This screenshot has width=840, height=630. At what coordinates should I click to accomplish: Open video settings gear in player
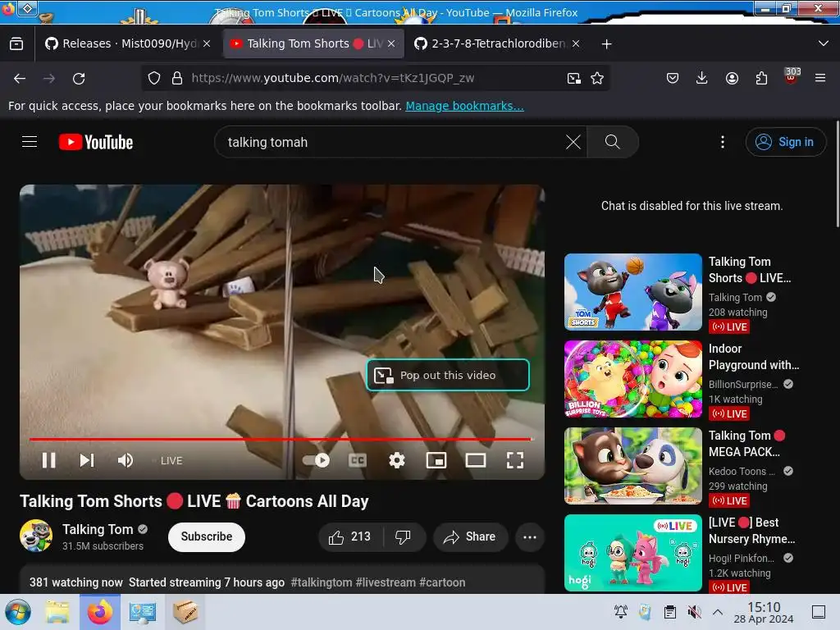click(x=397, y=460)
